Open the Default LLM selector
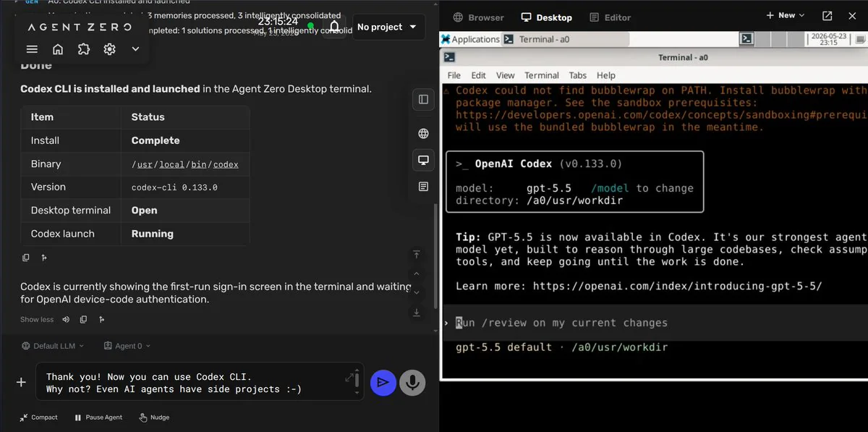Viewport: 868px width, 432px height. pos(54,346)
